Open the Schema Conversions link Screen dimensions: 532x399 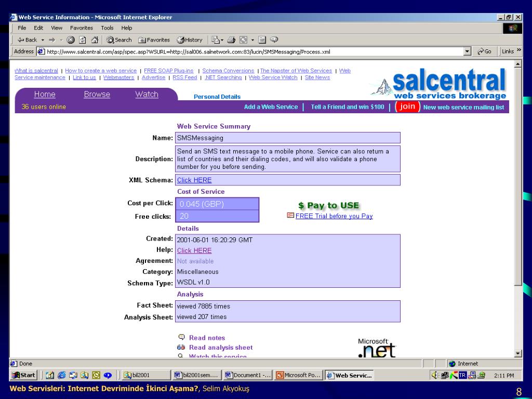(228, 71)
